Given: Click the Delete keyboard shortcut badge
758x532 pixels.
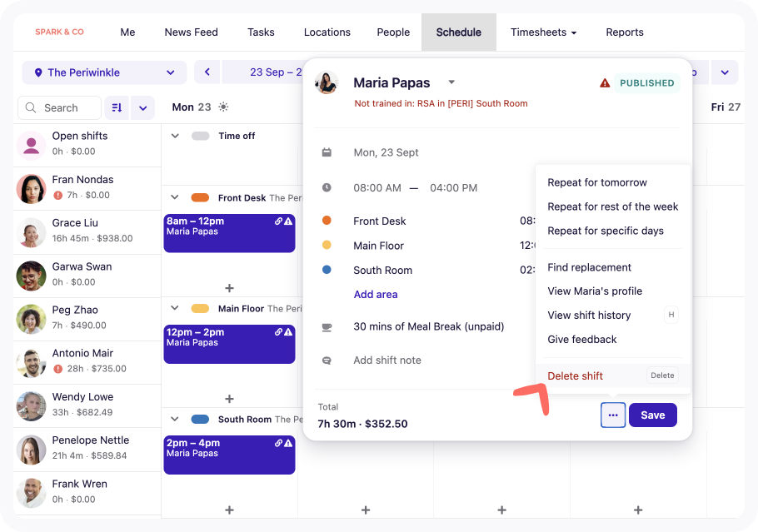Looking at the screenshot, I should pyautogui.click(x=662, y=375).
